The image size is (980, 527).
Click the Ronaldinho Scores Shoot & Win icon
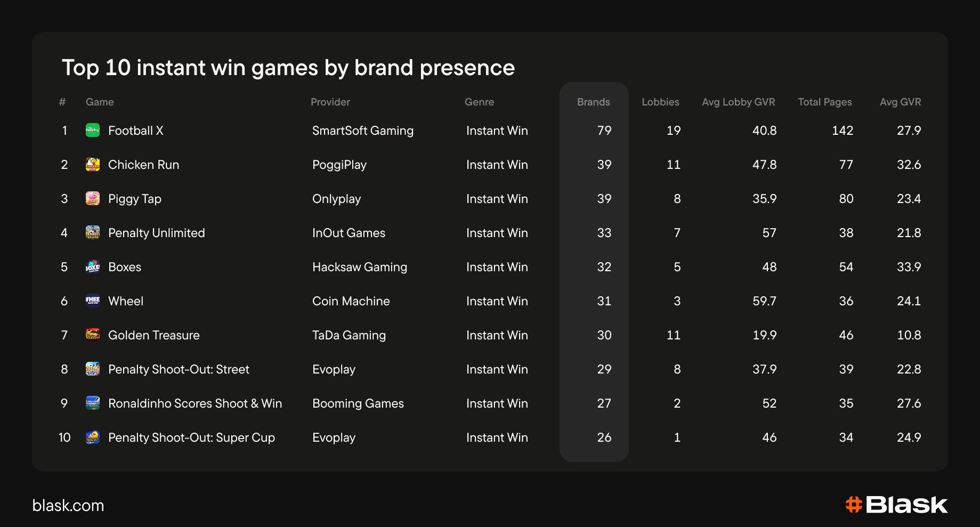click(93, 403)
